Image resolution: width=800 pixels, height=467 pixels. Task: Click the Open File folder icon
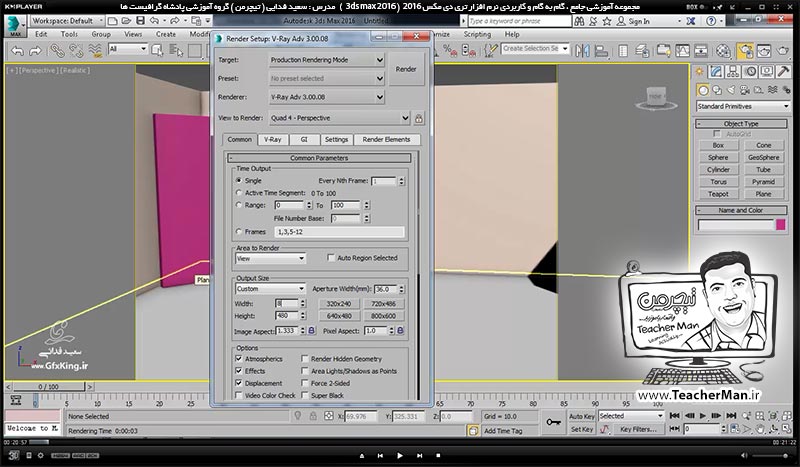pyautogui.click(x=126, y=21)
